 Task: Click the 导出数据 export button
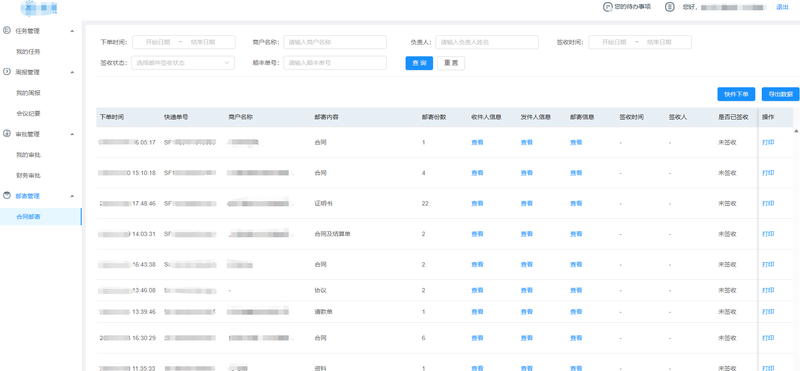coord(781,94)
